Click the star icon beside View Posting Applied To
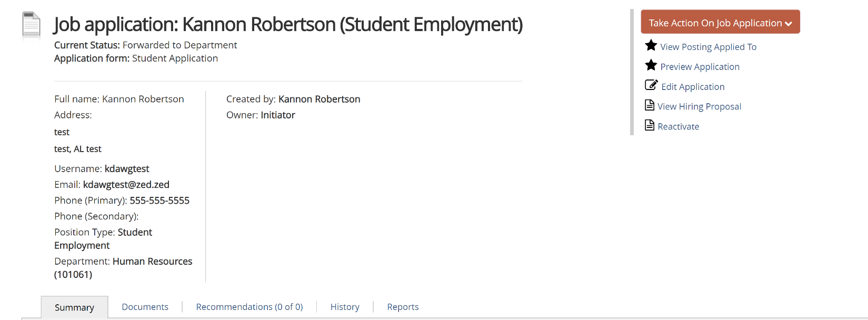Image resolution: width=868 pixels, height=320 pixels. point(651,46)
